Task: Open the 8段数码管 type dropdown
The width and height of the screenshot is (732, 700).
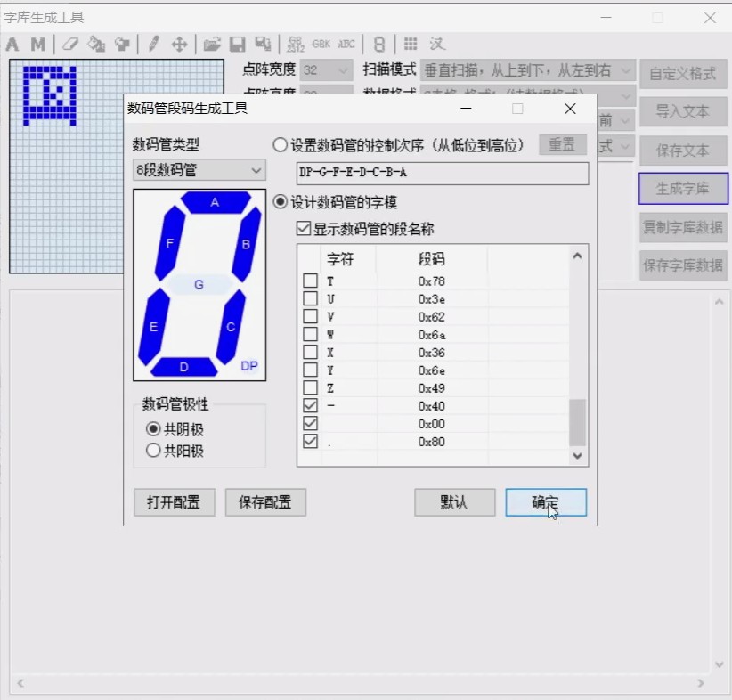Action: point(199,170)
